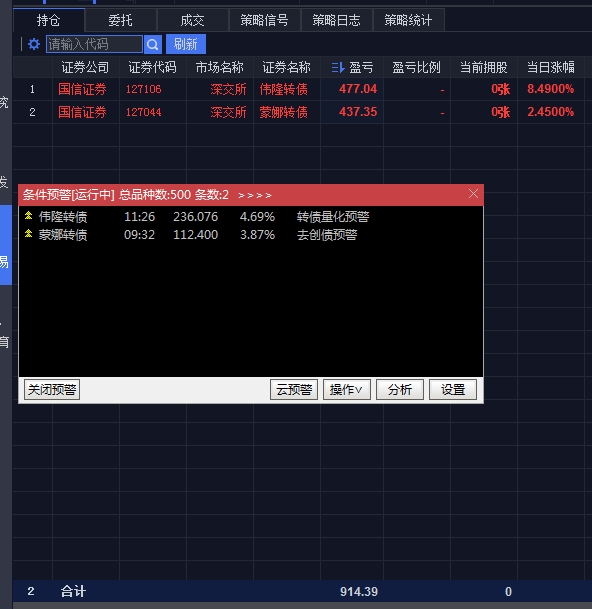Click the 关闭预警 button
The width and height of the screenshot is (592, 609).
[52, 390]
